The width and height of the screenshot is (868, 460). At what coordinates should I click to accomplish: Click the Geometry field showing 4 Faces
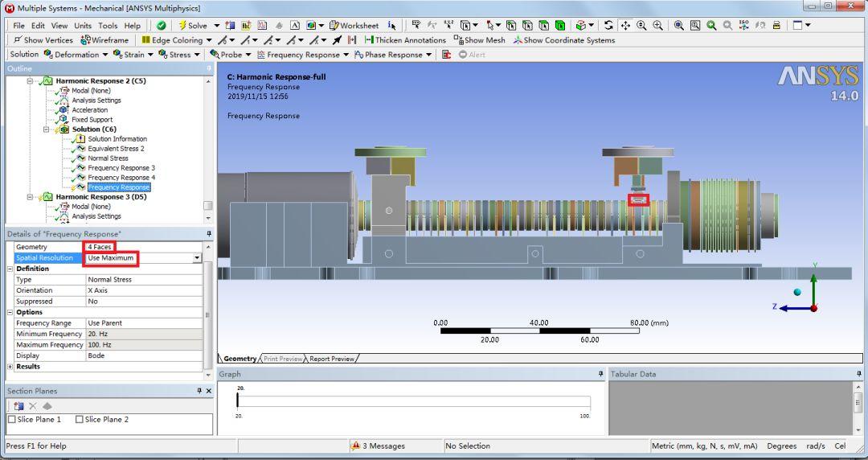click(x=144, y=247)
